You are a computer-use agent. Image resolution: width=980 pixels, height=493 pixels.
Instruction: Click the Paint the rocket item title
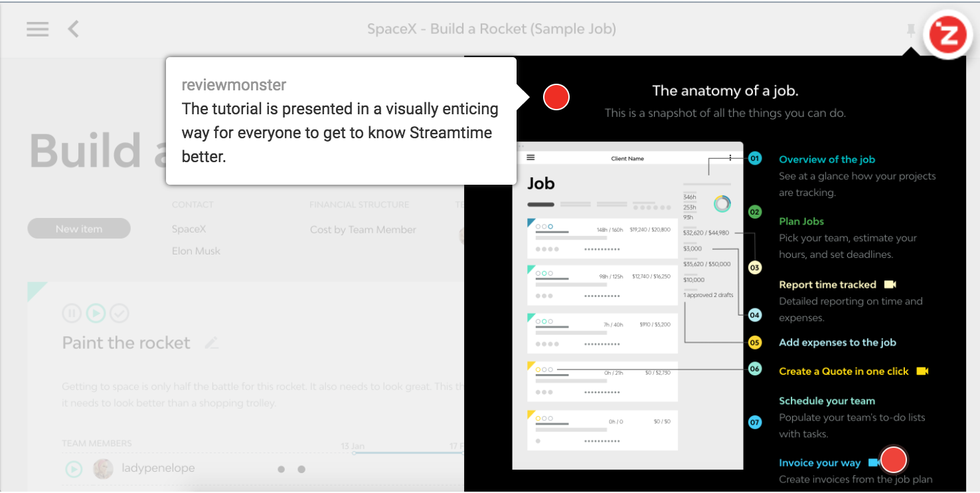(126, 343)
